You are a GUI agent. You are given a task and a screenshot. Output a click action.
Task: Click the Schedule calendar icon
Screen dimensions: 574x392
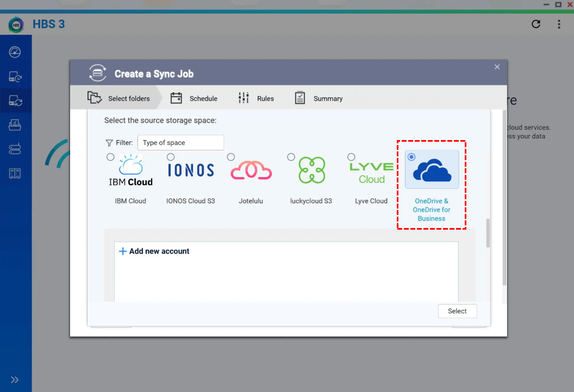176,98
